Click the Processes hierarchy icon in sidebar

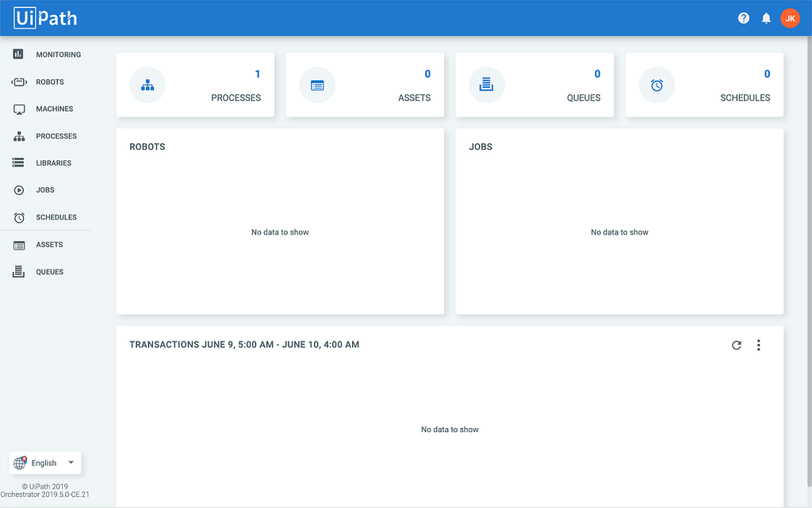(x=19, y=136)
